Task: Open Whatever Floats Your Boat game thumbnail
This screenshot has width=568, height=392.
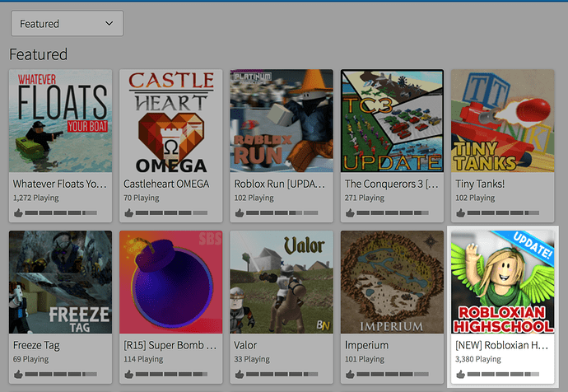Action: pyautogui.click(x=60, y=120)
